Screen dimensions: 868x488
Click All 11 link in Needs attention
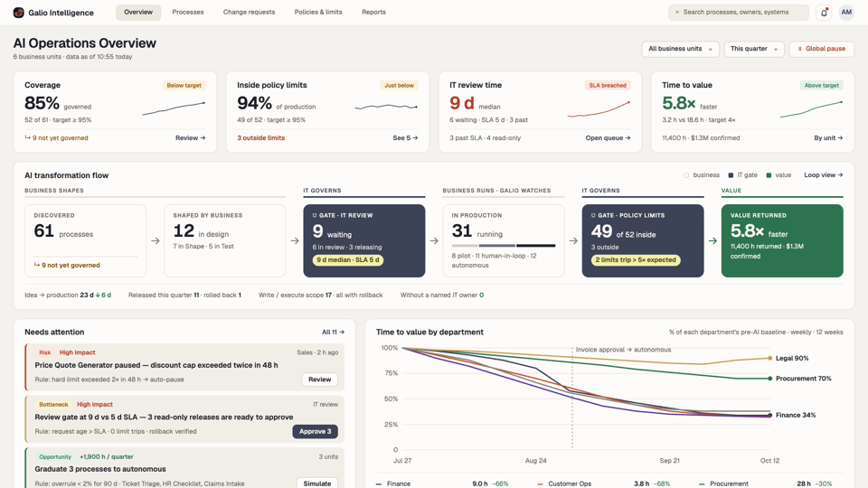point(333,332)
